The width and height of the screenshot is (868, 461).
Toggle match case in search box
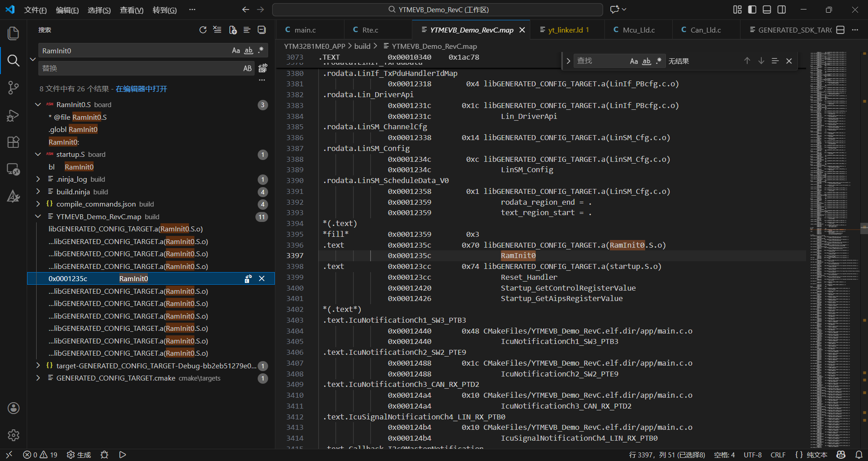[236, 51]
